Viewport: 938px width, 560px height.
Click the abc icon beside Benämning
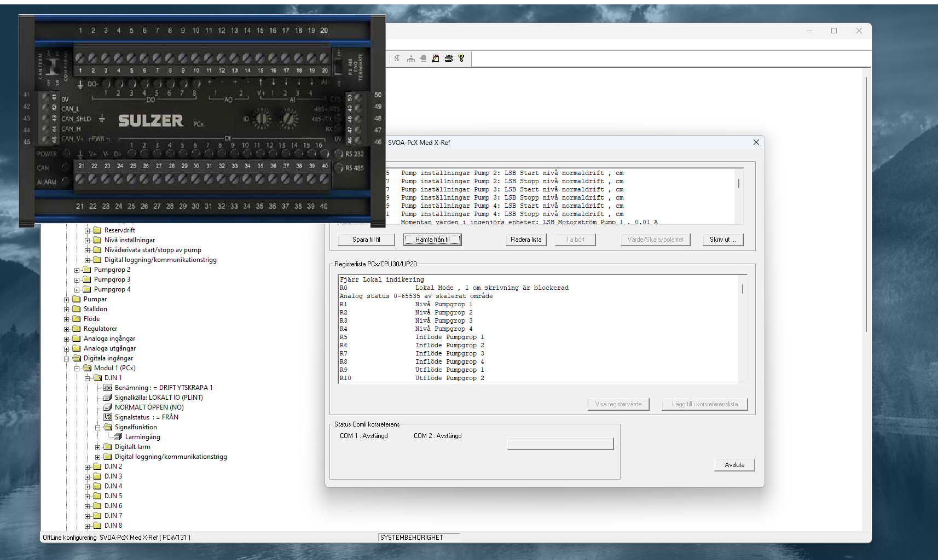tap(108, 388)
